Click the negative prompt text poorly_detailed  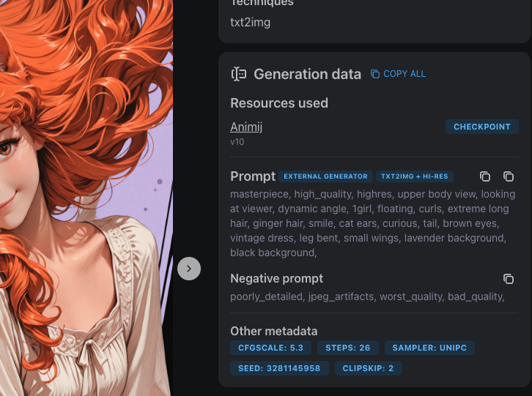[x=367, y=296]
